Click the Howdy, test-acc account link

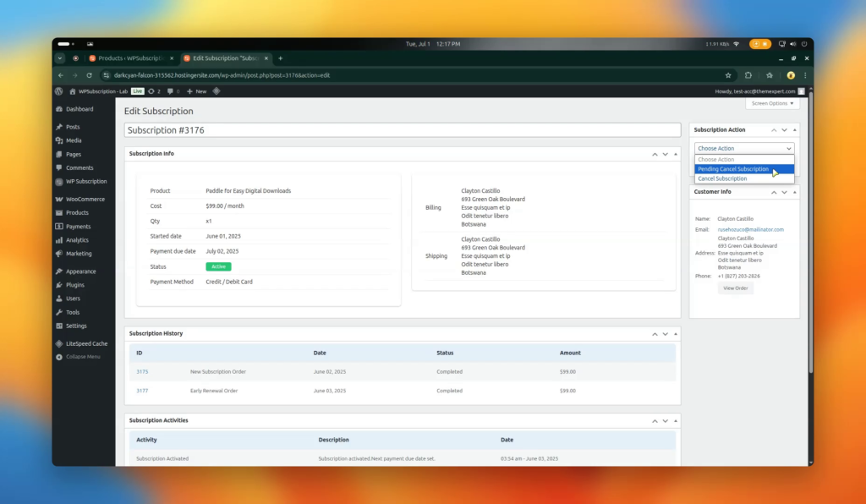click(759, 91)
